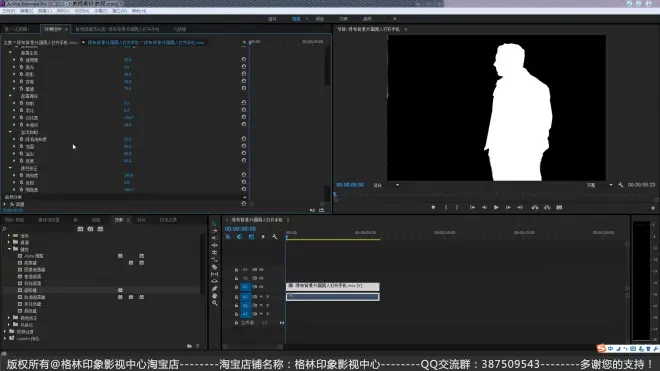Select the 颜色键 effect
Screen dimensions: 660x371
30,311
